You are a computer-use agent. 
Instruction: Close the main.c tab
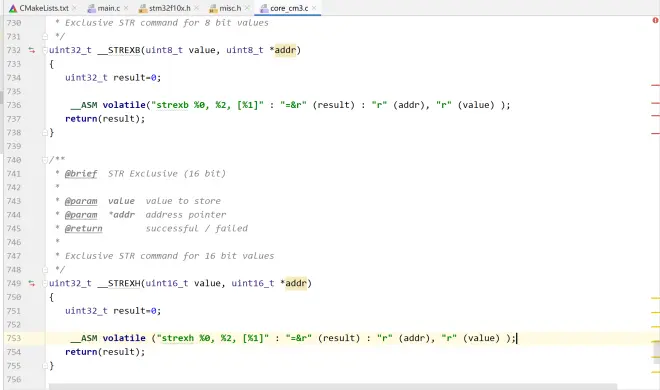[125, 8]
